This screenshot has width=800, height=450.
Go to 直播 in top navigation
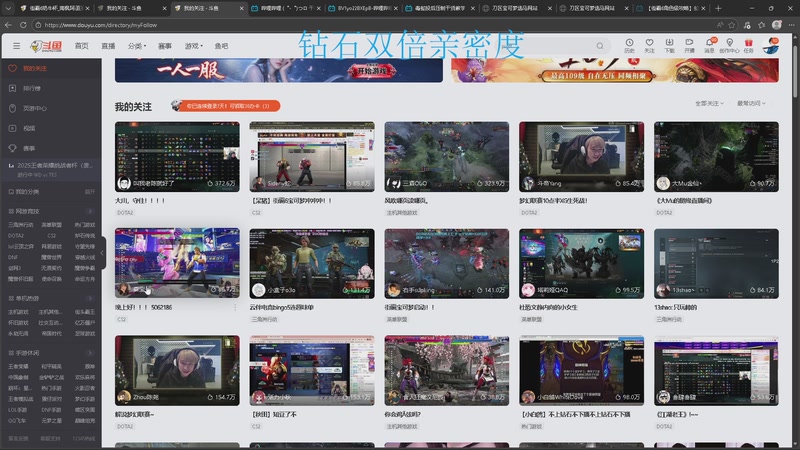108,46
